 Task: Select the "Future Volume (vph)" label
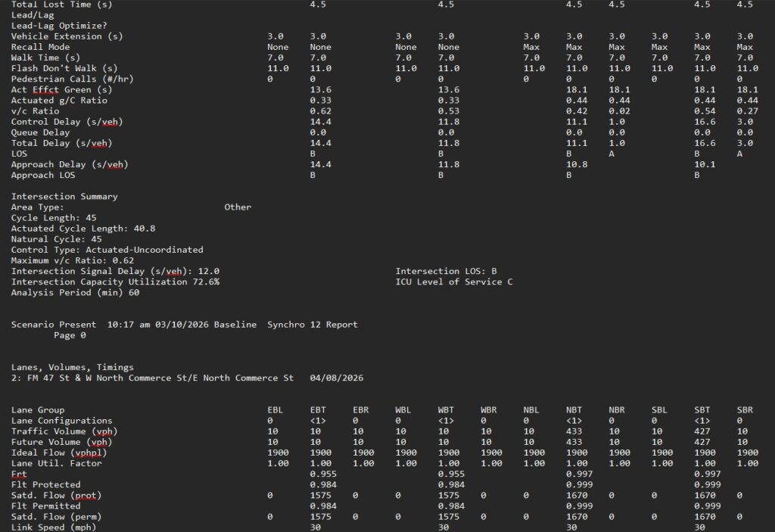click(x=62, y=442)
